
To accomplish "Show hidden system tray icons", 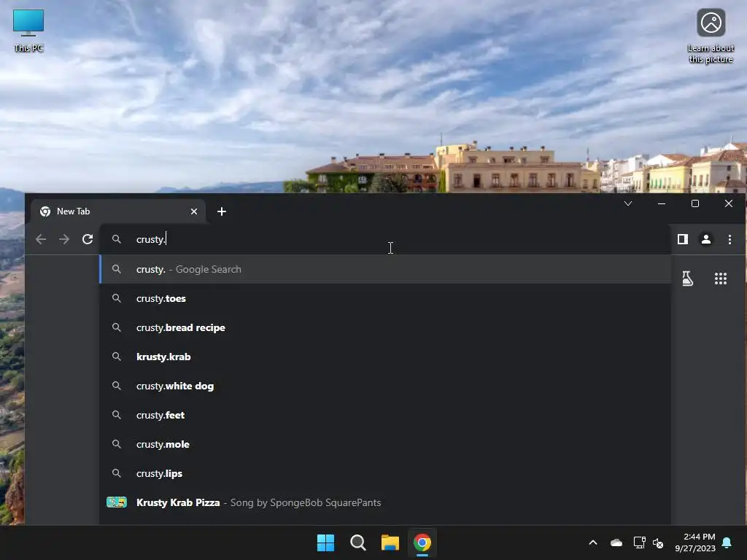I will (593, 542).
